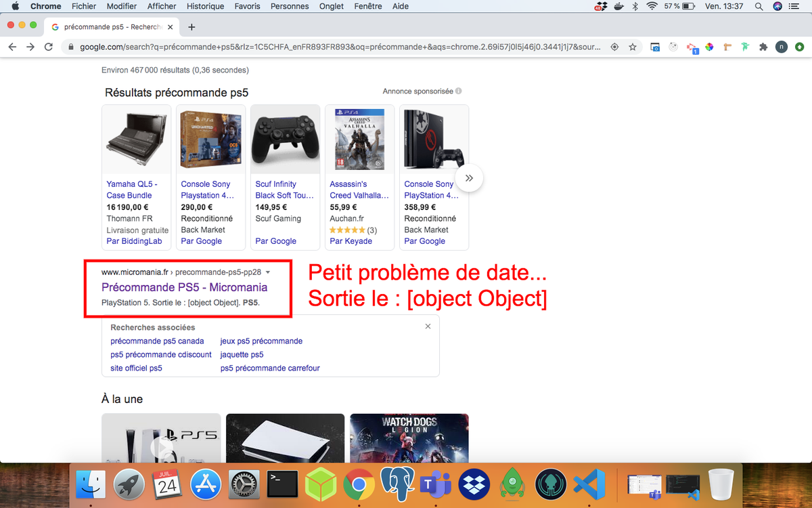Open the Afficher menu

tap(162, 6)
